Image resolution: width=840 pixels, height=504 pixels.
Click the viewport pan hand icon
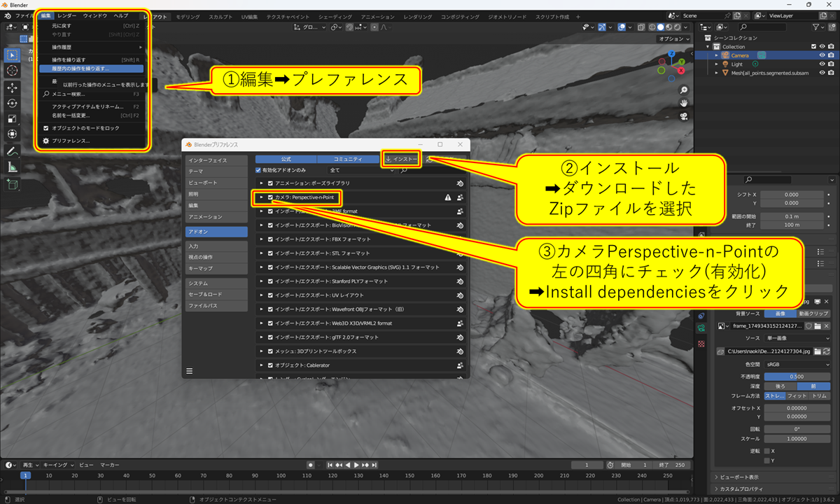click(x=683, y=102)
